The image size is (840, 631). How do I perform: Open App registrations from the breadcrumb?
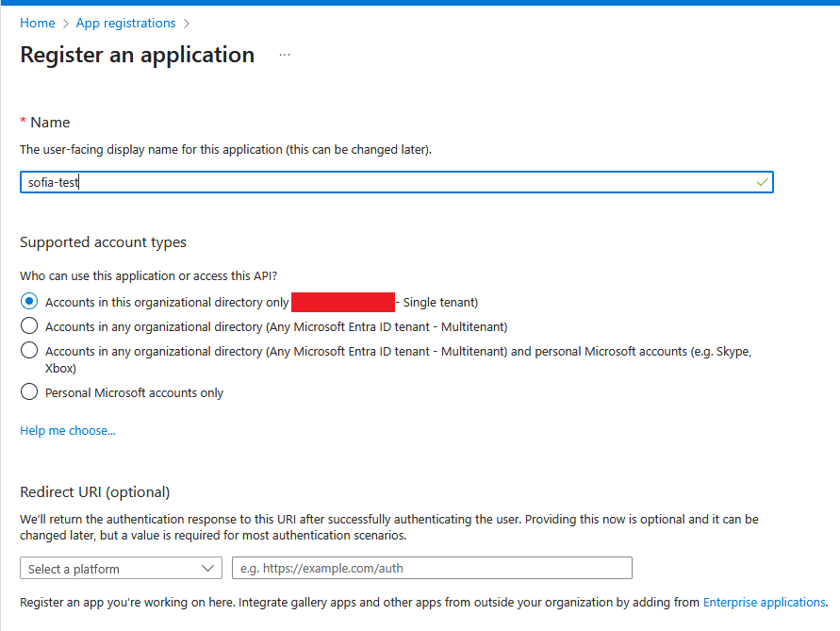pyautogui.click(x=125, y=23)
